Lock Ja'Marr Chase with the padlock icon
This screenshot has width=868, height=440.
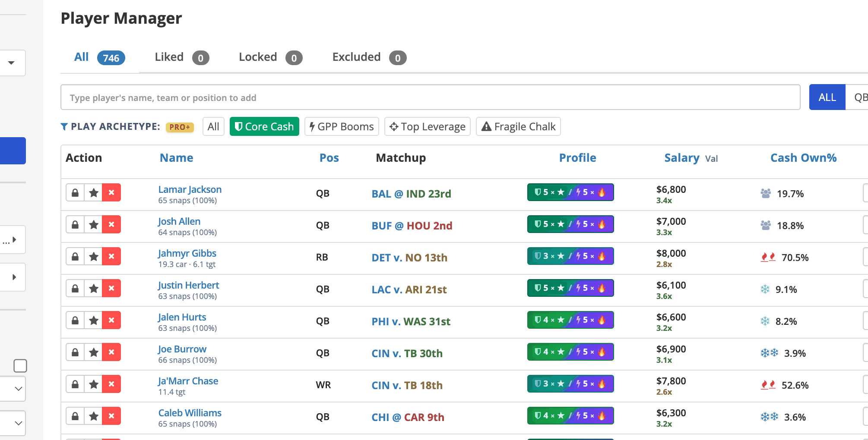point(75,384)
